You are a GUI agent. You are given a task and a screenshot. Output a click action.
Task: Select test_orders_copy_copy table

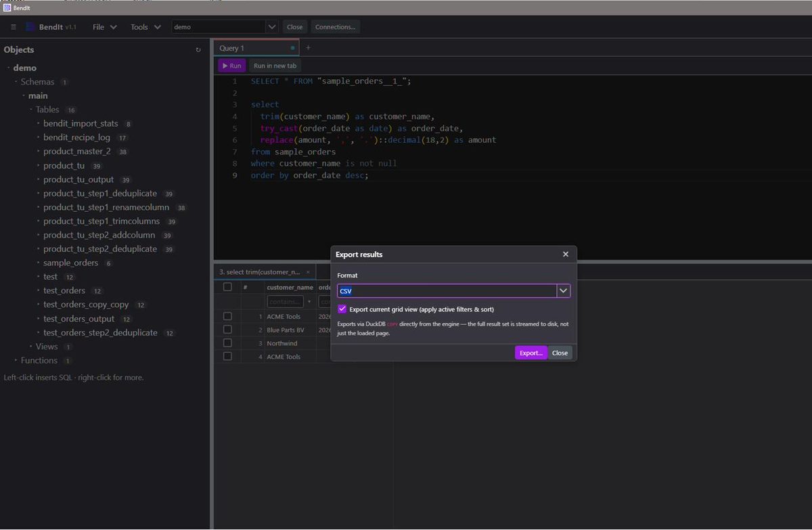pos(86,305)
